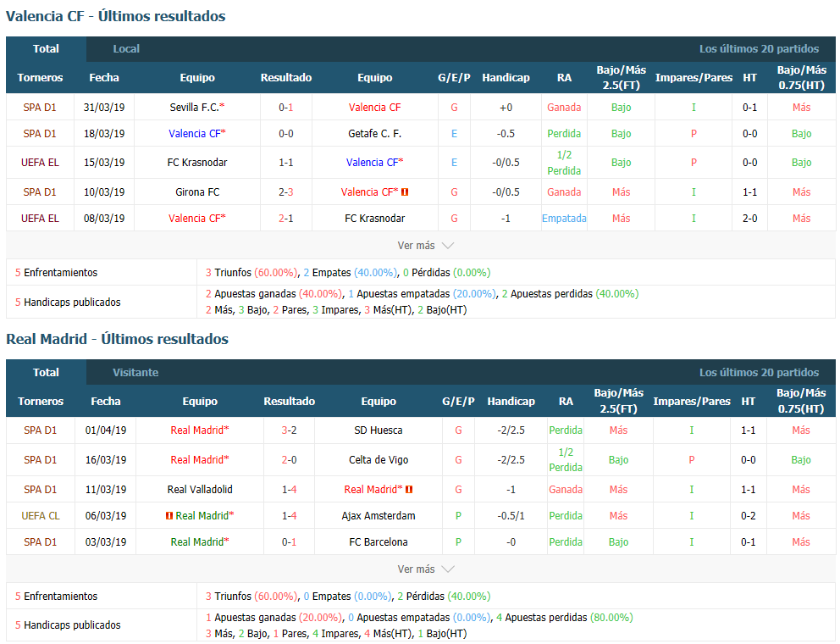Viewport: 840px width, 644px height.
Task: Click the date 01/04/19
Action: 106,430
